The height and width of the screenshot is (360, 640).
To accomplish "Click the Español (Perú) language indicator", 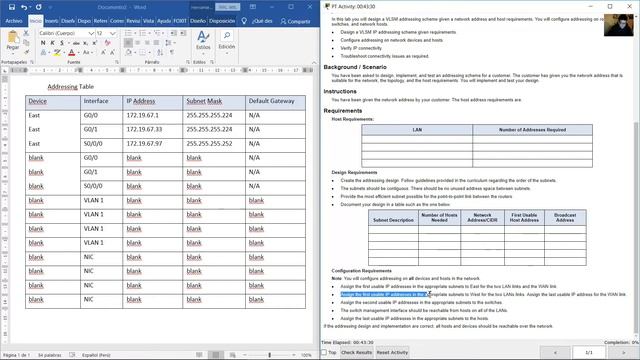I will click(x=96, y=355).
